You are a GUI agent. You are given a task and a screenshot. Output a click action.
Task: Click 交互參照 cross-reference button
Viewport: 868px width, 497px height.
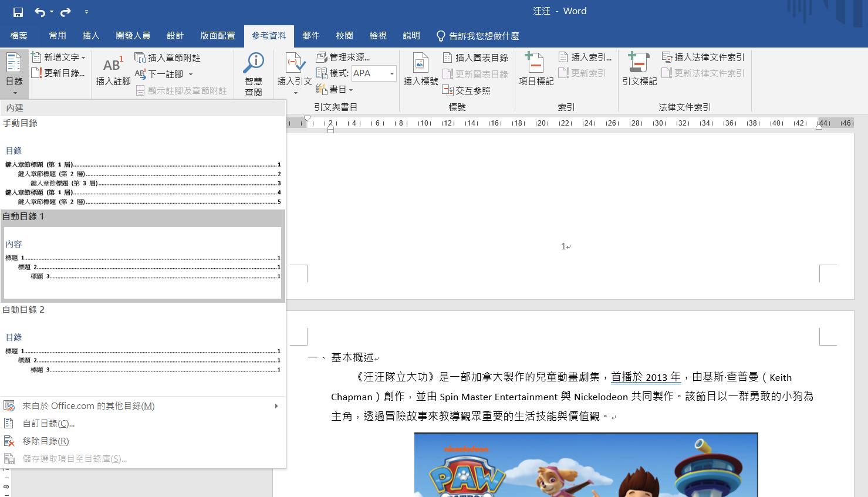pyautogui.click(x=467, y=90)
